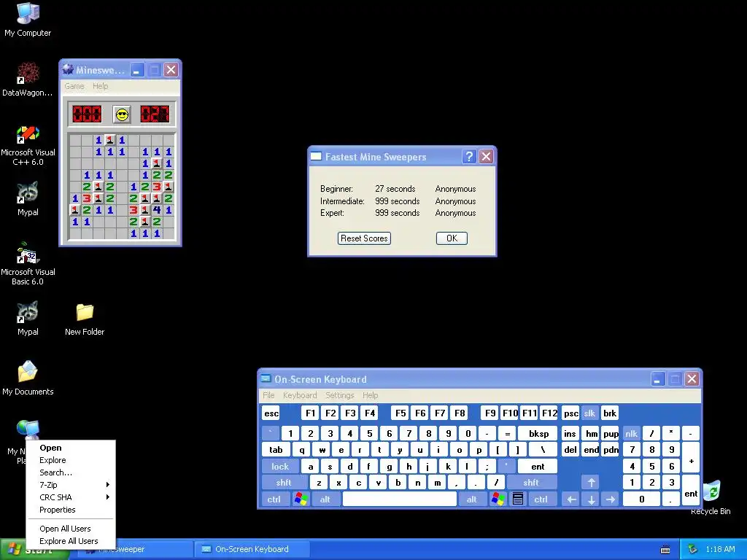The height and width of the screenshot is (560, 747).
Task: Click the Minesweeper smiley face button
Action: [x=123, y=114]
